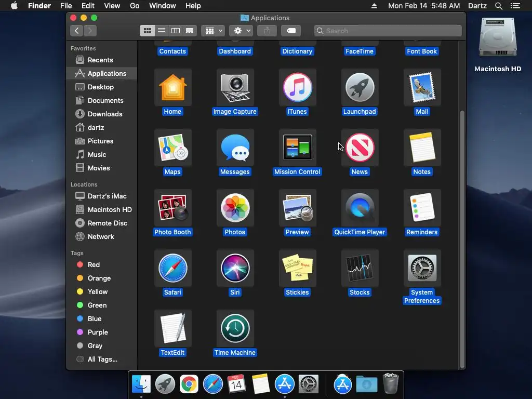Select the Reminders app icon
The height and width of the screenshot is (399, 532).
[x=422, y=208]
